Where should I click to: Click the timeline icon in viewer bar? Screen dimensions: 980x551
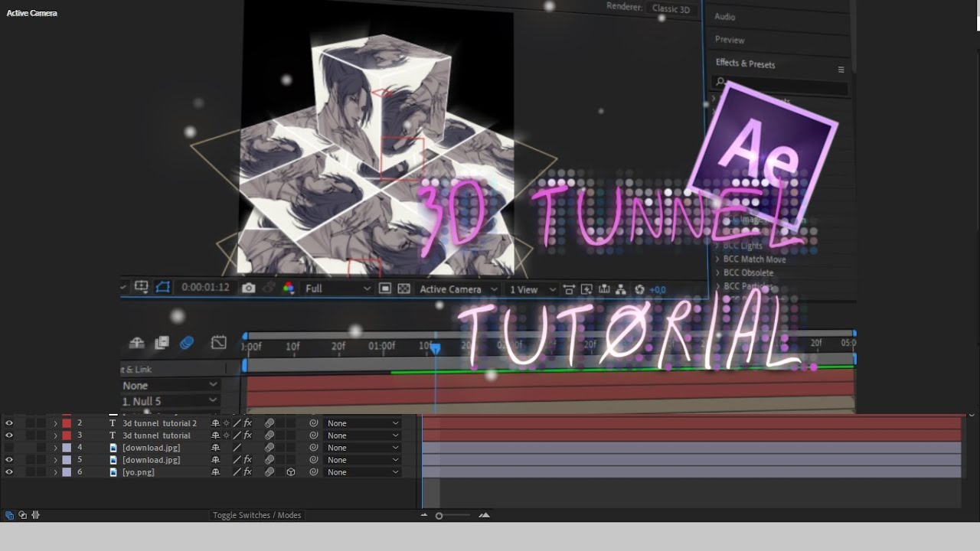coord(604,289)
